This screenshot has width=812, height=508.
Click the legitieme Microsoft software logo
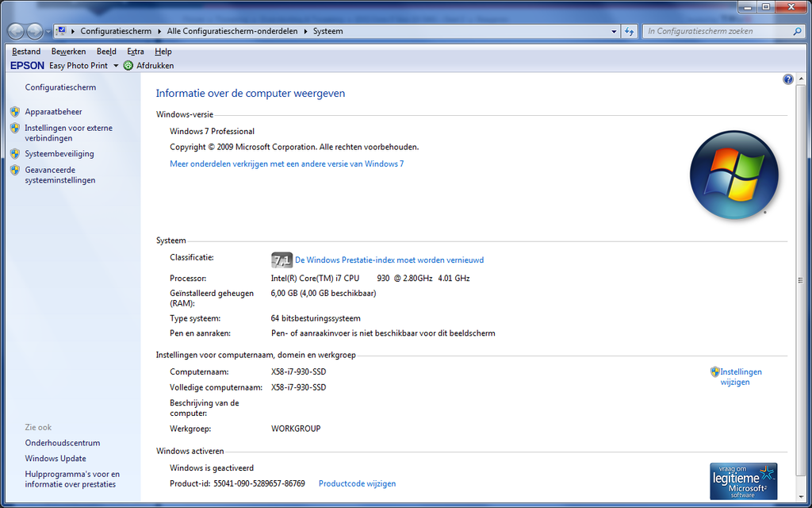742,480
